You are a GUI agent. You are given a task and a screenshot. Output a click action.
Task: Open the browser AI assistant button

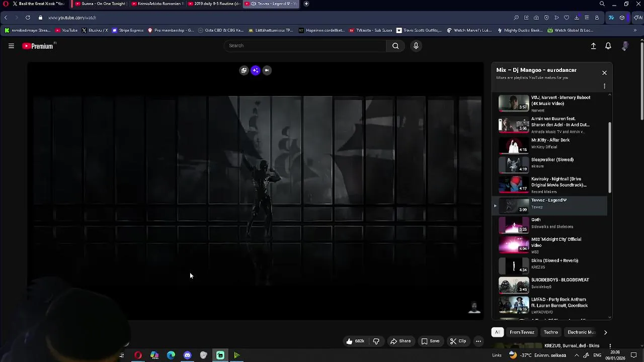click(x=637, y=18)
